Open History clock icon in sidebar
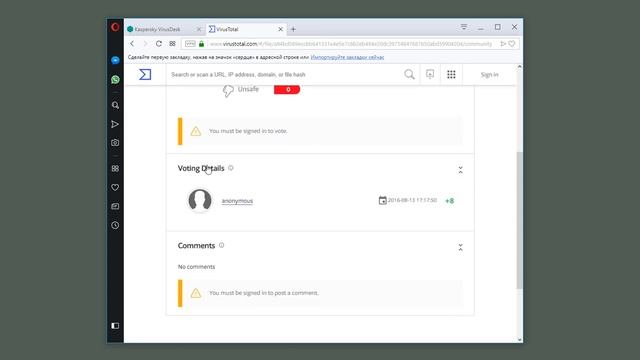Screen dimensions: 640x360 click(x=115, y=225)
